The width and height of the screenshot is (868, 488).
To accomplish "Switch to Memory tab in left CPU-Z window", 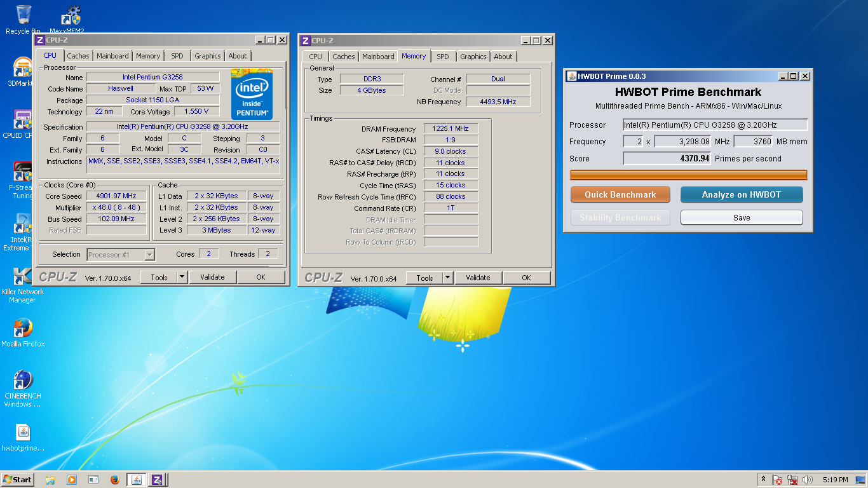I will click(x=148, y=56).
